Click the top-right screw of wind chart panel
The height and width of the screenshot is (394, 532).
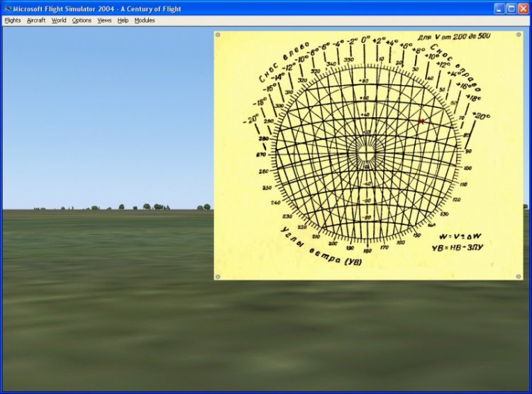coord(519,35)
